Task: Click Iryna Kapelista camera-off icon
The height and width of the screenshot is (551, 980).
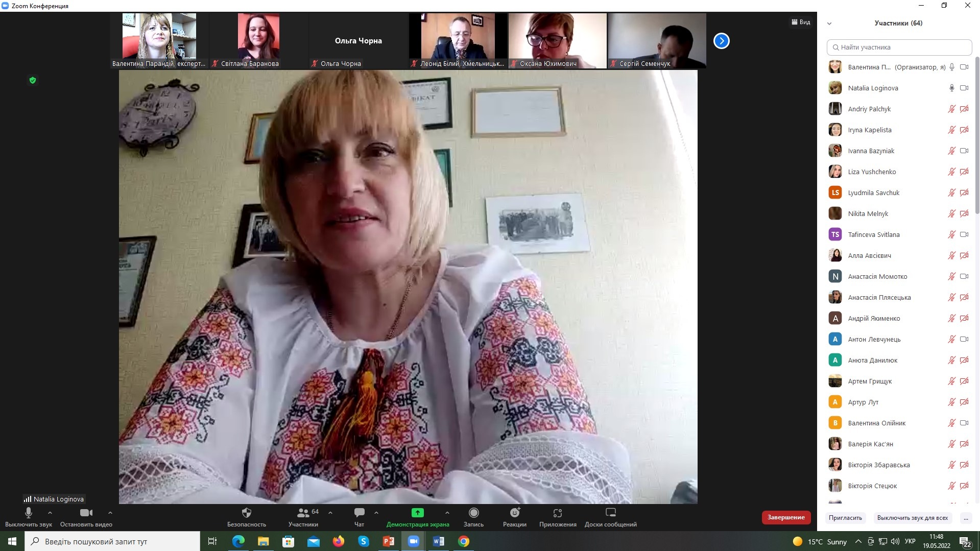Action: pyautogui.click(x=964, y=130)
